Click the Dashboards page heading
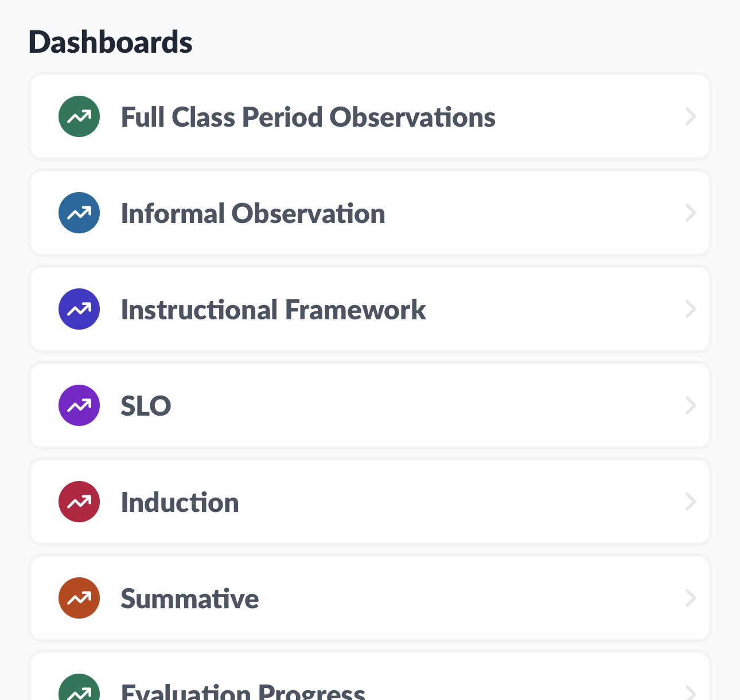The height and width of the screenshot is (700, 740). (110, 41)
